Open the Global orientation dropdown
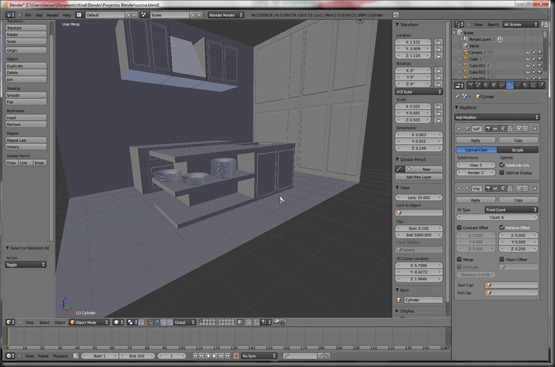The width and height of the screenshot is (555, 367). tap(184, 322)
